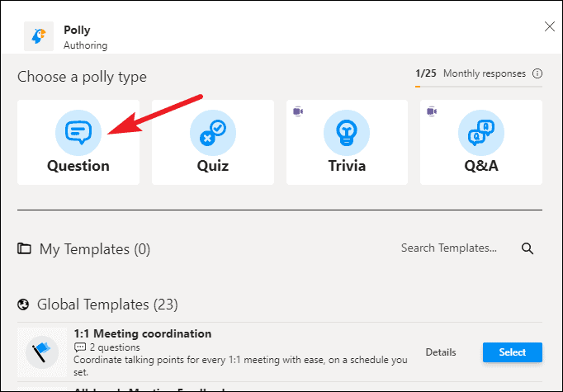Choose the Q&A polly type card
563x392 pixels.
tap(481, 143)
